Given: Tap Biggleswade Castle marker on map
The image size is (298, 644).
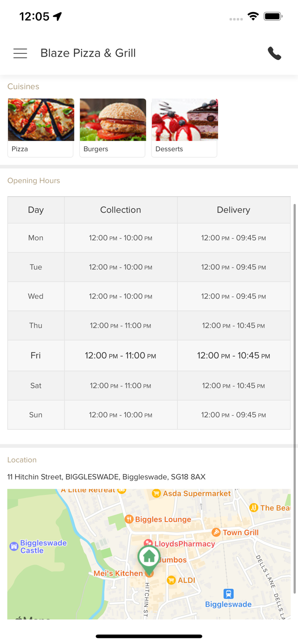Looking at the screenshot, I should click(14, 547).
